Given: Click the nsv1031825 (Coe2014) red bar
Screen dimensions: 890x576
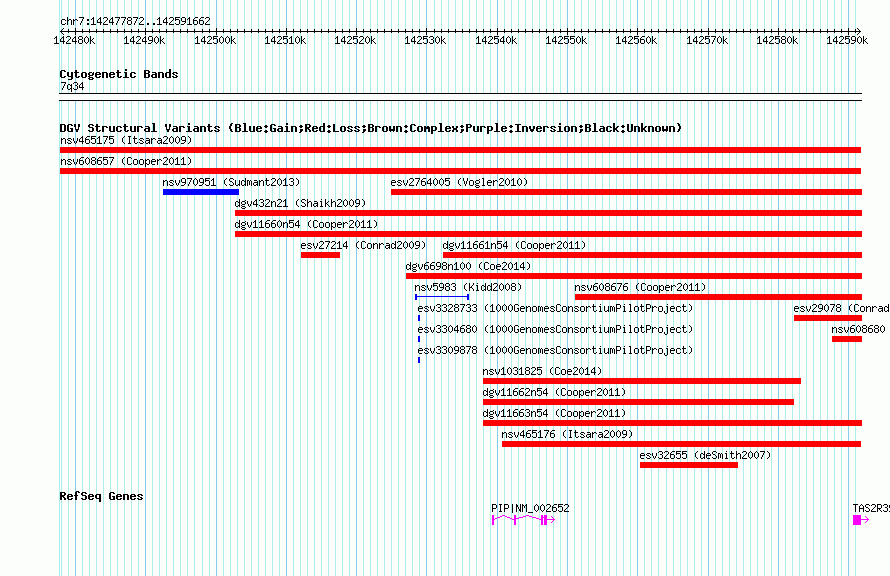Looking at the screenshot, I should point(642,381).
